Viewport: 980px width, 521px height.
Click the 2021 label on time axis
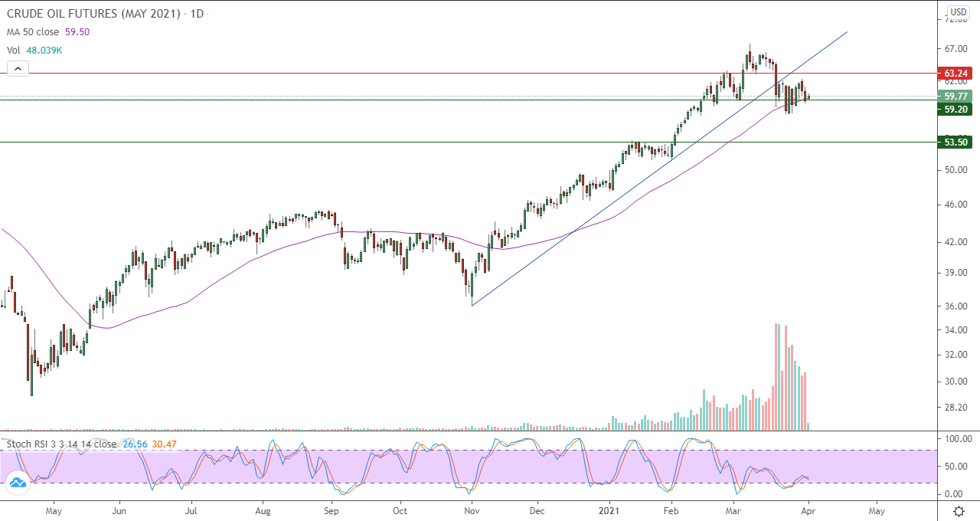click(609, 510)
